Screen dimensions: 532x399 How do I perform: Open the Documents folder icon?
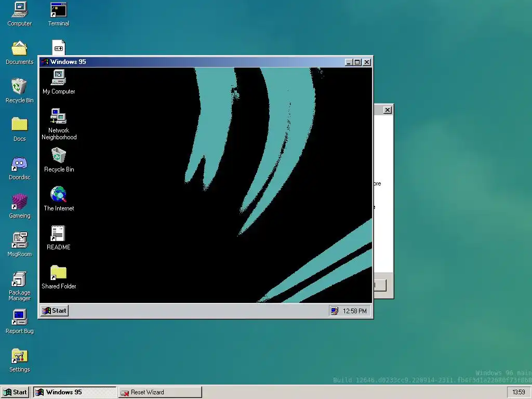point(19,52)
